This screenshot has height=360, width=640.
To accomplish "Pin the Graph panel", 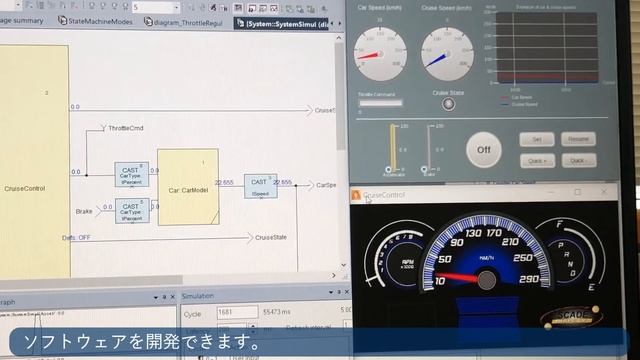I will point(164,297).
